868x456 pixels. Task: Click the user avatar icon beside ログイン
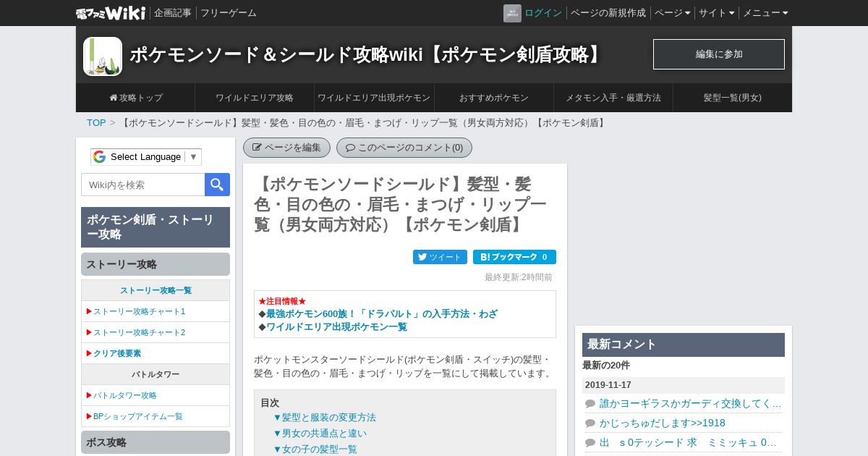pyautogui.click(x=512, y=13)
